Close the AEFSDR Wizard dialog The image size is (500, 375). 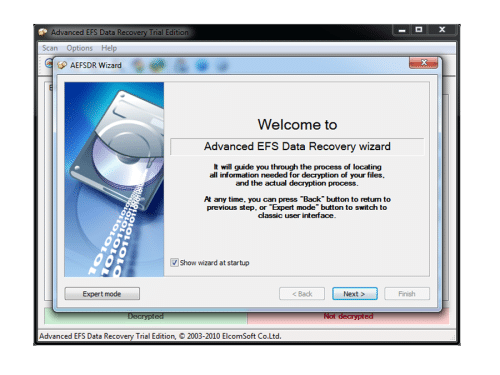tap(423, 63)
